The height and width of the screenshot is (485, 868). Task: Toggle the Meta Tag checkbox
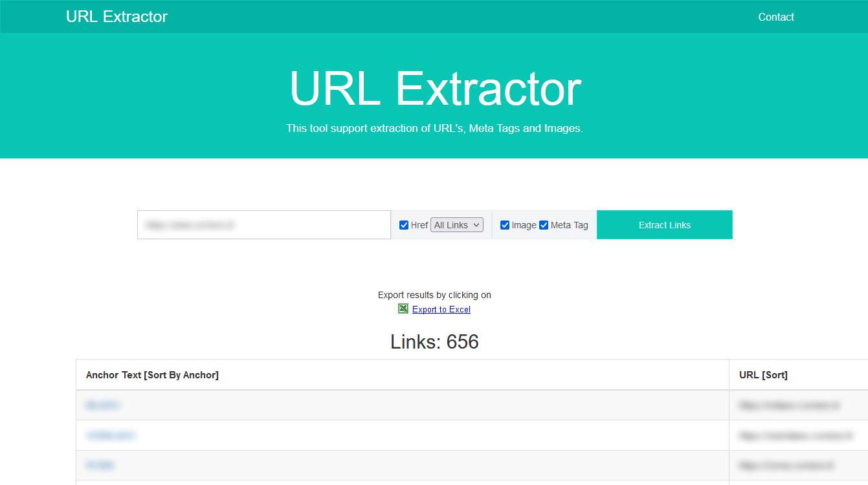click(x=544, y=225)
